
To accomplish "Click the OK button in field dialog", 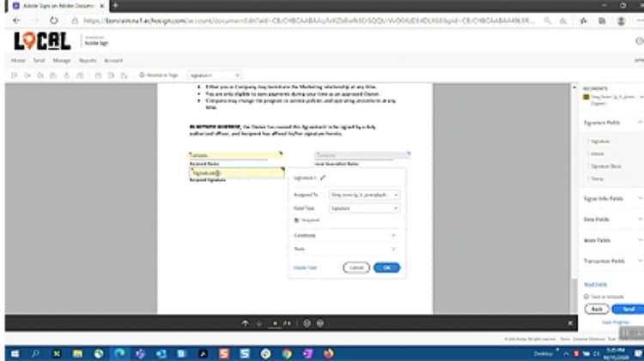I will click(x=387, y=268).
